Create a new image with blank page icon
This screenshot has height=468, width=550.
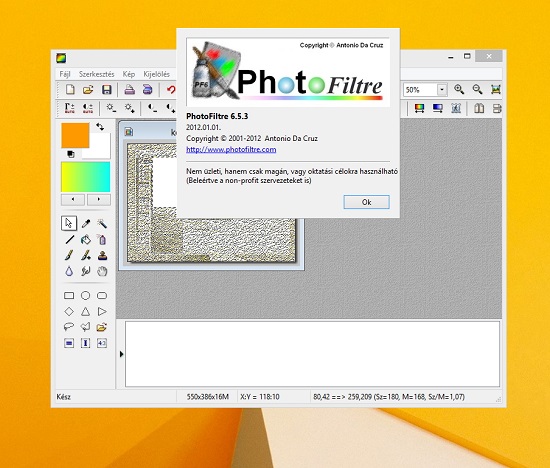tap(70, 90)
